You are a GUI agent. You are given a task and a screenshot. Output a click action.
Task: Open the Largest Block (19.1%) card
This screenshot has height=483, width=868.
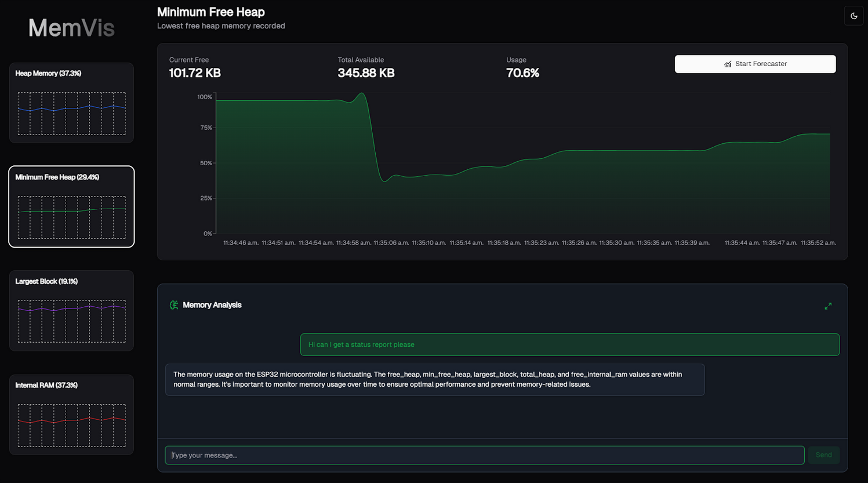71,311
